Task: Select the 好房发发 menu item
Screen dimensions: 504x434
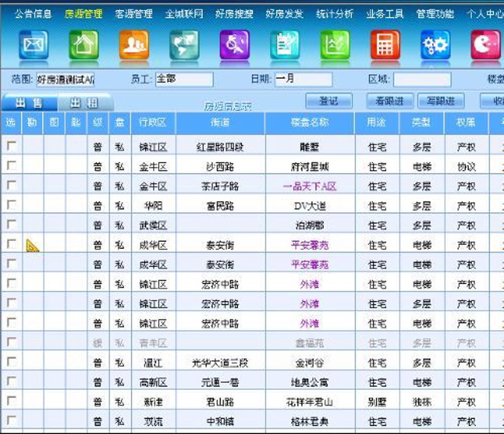Action: click(x=285, y=14)
